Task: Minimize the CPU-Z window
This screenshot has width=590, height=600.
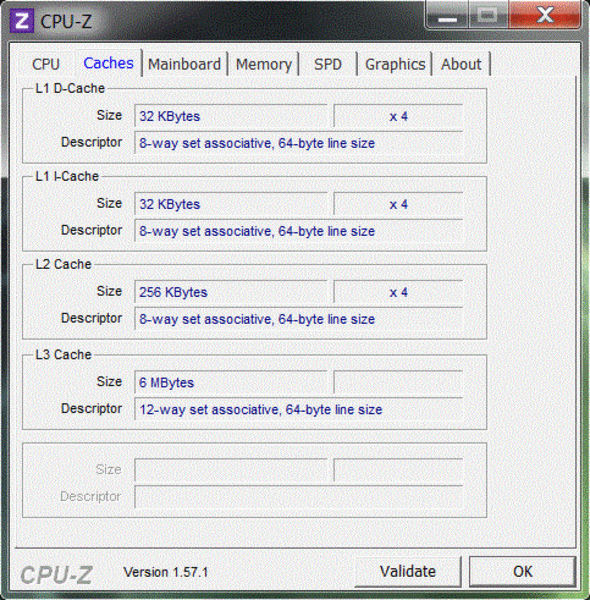Action: (x=447, y=15)
